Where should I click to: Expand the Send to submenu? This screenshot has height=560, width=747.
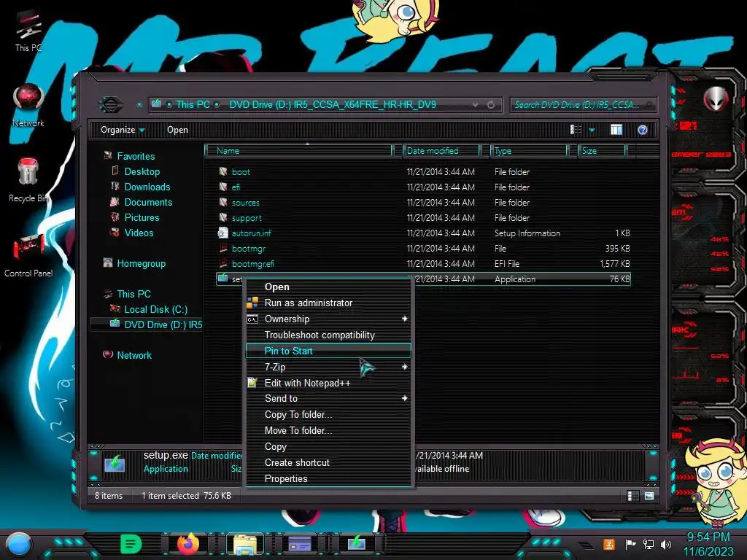[x=328, y=399]
